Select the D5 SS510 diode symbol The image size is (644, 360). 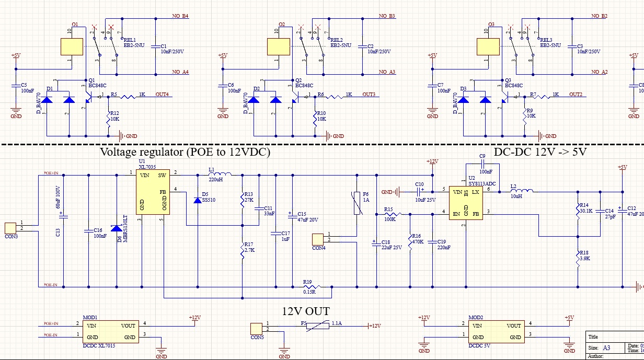point(197,200)
